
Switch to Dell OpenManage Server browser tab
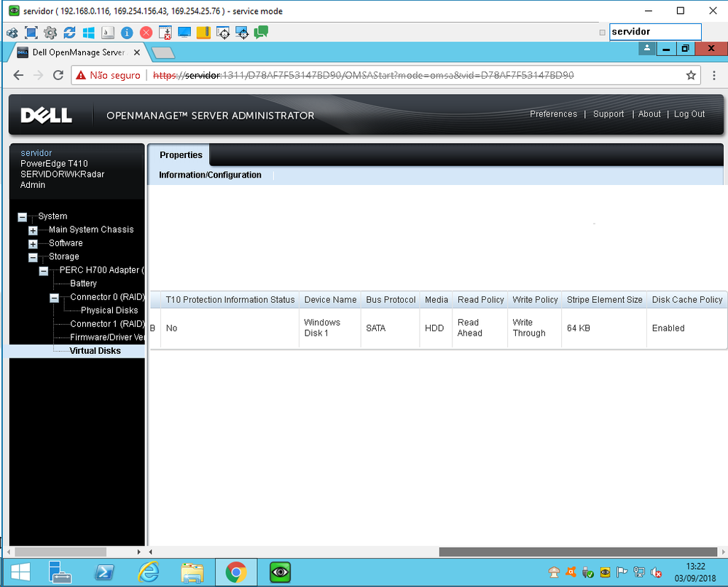[x=78, y=52]
